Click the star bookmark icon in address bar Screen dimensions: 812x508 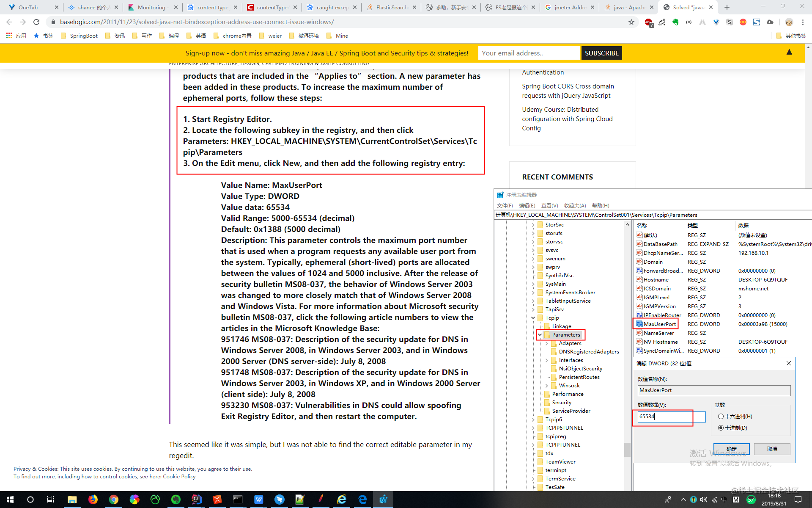pos(630,22)
